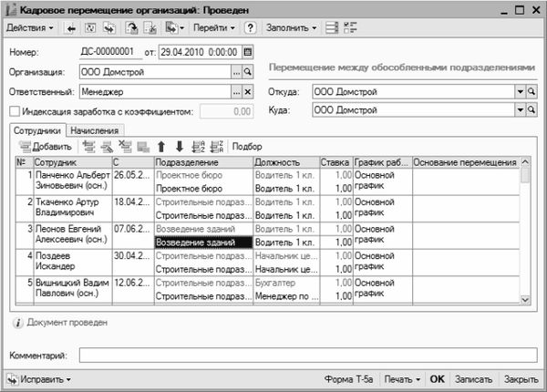
Task: Select the Поздеев Искандер employee cell
Action: (73, 263)
